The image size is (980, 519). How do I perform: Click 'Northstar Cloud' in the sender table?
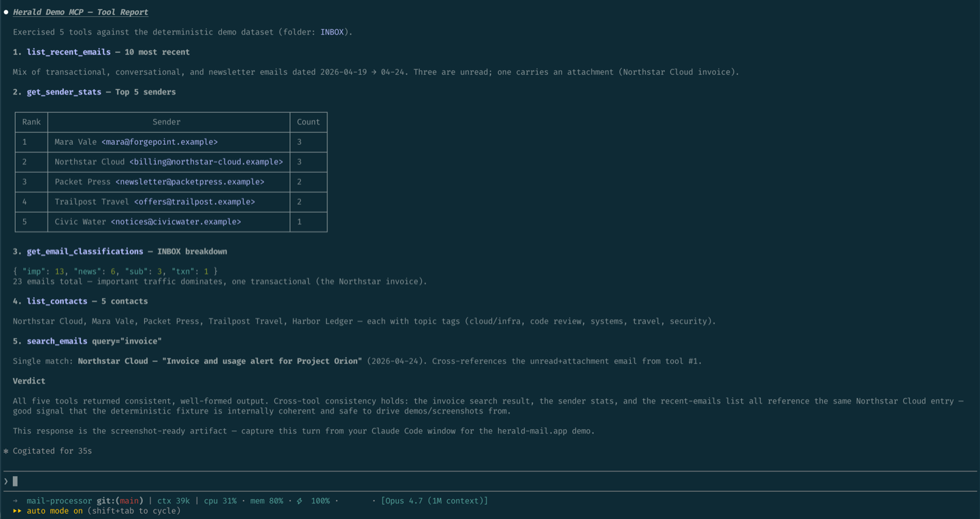coord(90,162)
